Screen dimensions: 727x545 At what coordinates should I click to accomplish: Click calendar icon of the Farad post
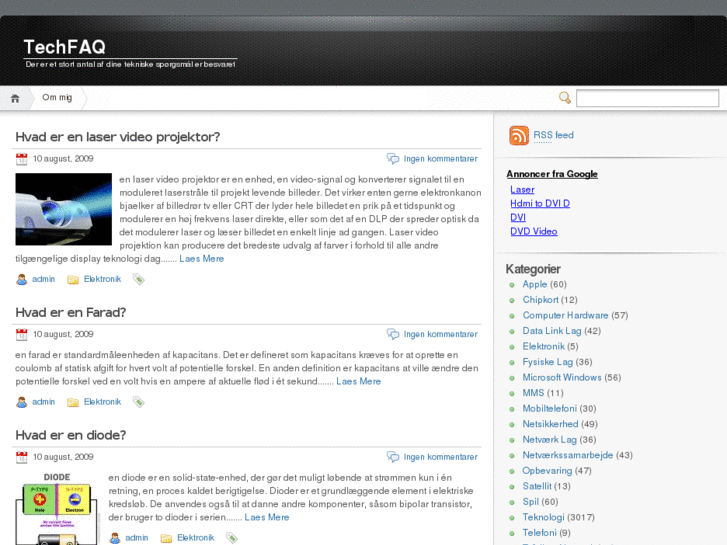coord(21,334)
